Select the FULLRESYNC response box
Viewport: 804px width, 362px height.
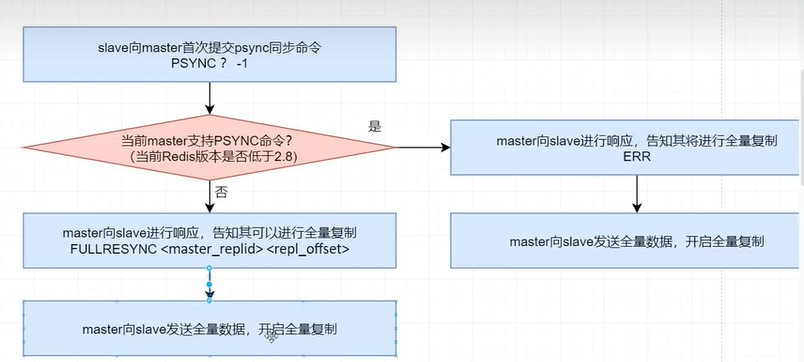pyautogui.click(x=209, y=240)
